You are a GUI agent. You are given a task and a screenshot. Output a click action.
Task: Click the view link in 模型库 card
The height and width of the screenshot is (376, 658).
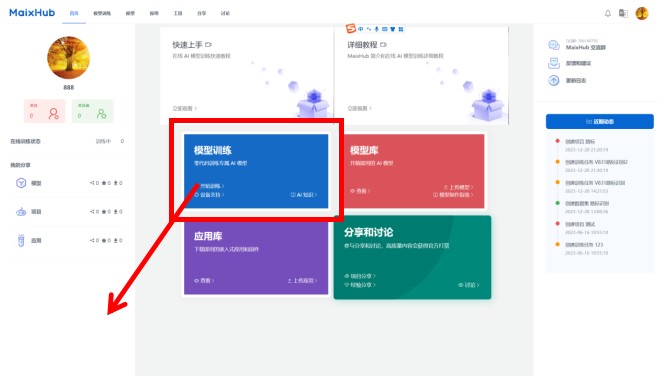tap(360, 191)
